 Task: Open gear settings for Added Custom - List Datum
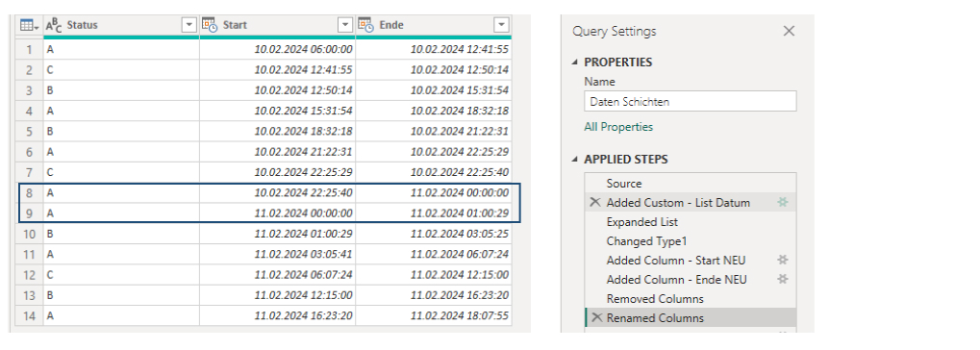pos(782,203)
